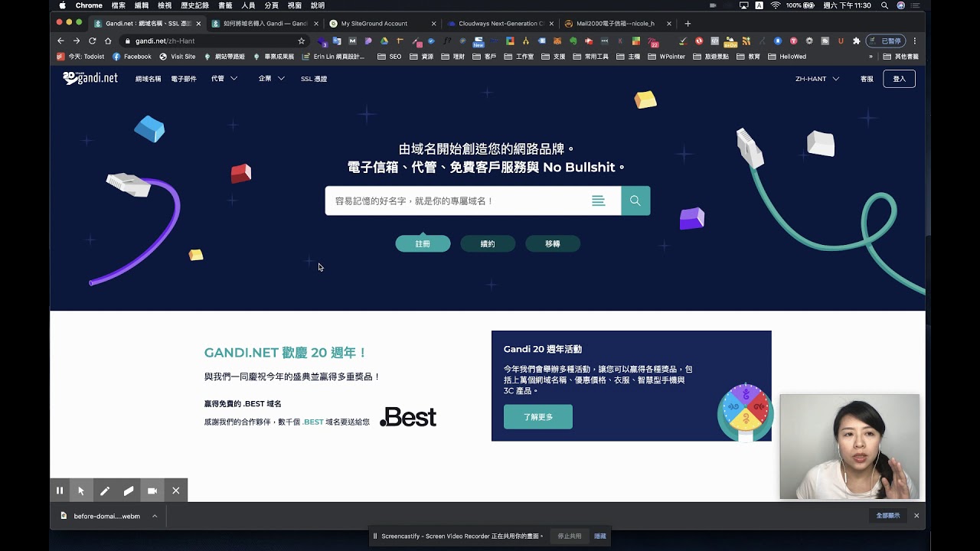This screenshot has height=551, width=980.
Task: Open the SEO bookmarks folder
Action: coord(389,57)
